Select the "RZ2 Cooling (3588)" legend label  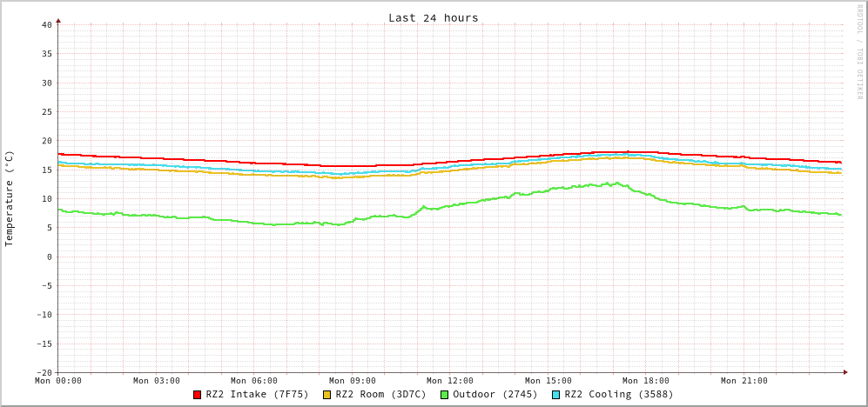click(x=618, y=394)
